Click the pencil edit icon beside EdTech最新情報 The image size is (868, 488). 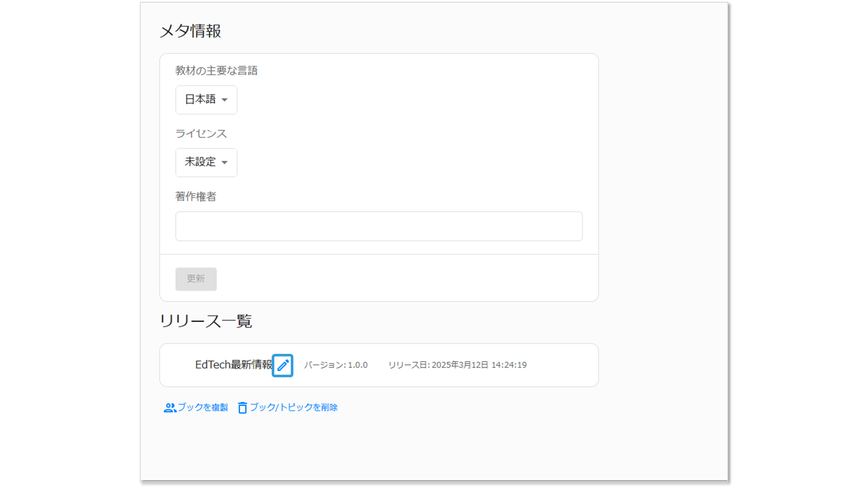point(283,365)
